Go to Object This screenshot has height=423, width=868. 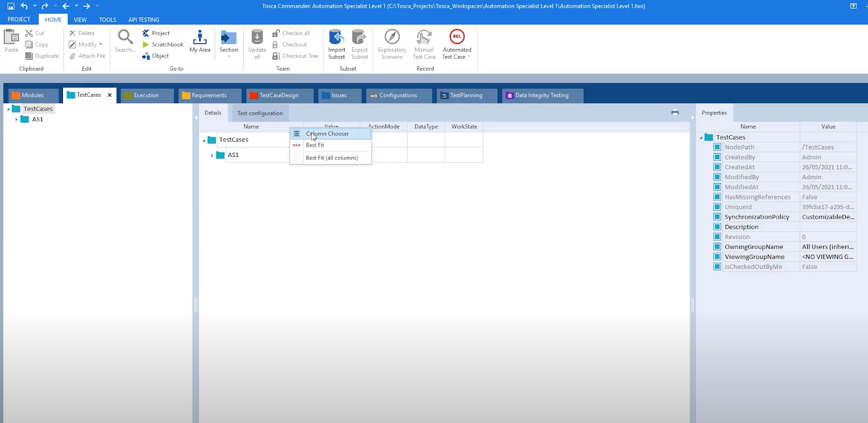click(x=156, y=56)
